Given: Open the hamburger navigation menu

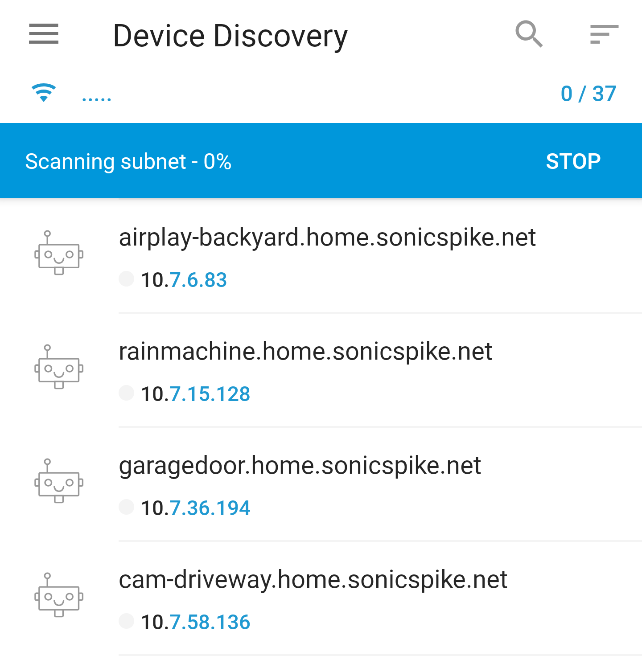Looking at the screenshot, I should tap(44, 34).
